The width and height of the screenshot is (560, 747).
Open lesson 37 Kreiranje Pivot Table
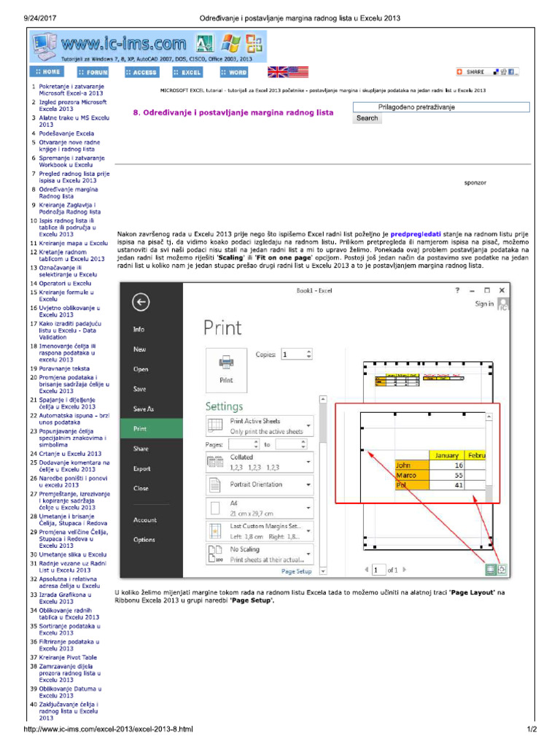point(68,657)
